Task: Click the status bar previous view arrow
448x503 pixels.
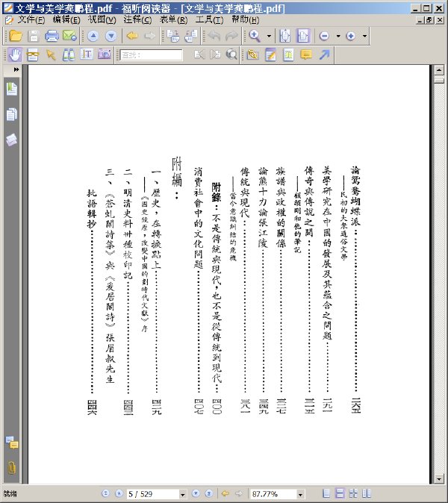Action: (225, 493)
